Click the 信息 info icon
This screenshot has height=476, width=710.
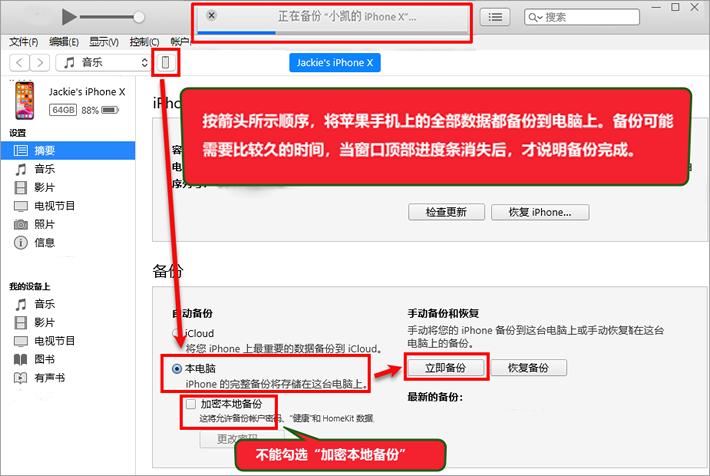click(x=20, y=243)
